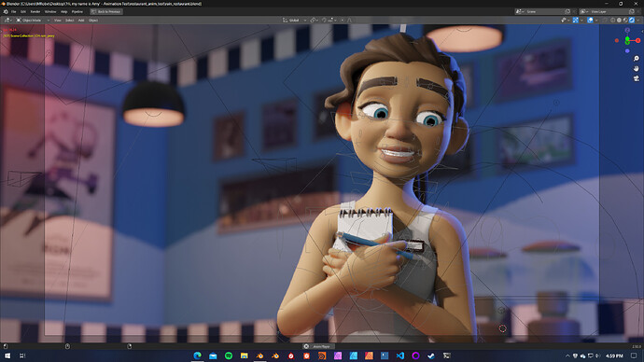This screenshot has width=644, height=362.
Task: Open Steam from taskbar
Action: 431,355
